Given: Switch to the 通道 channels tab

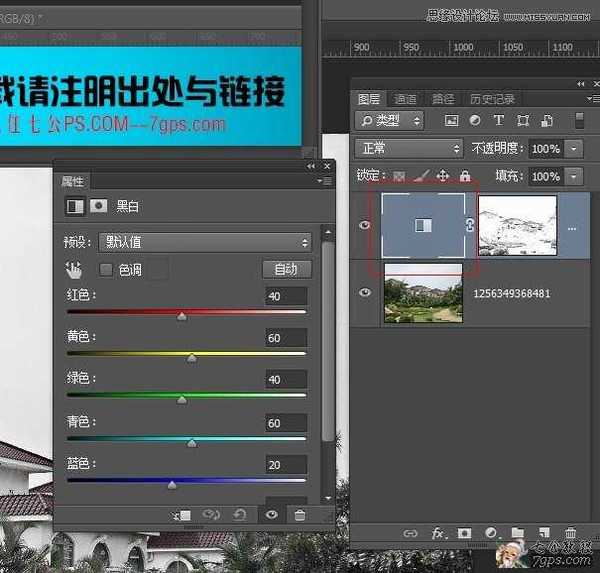Looking at the screenshot, I should pos(405,99).
